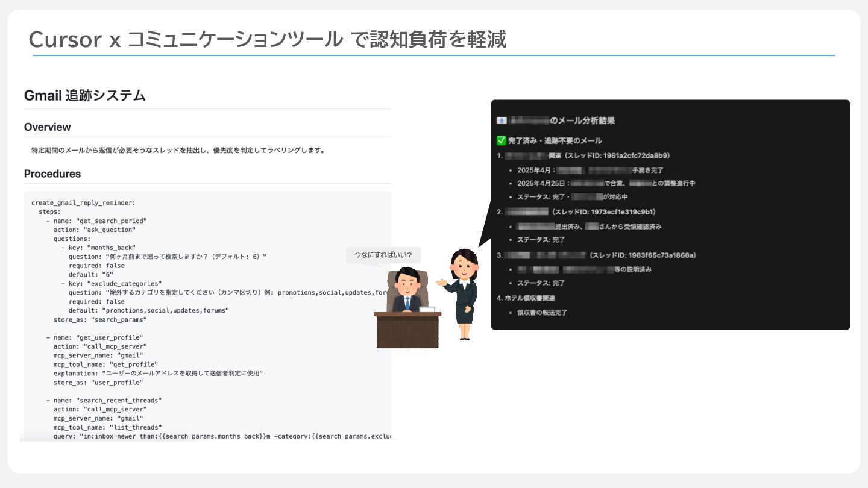Image resolution: width=868 pixels, height=488 pixels.
Task: Click the code line name: "search_recent_threads"
Action: point(104,401)
